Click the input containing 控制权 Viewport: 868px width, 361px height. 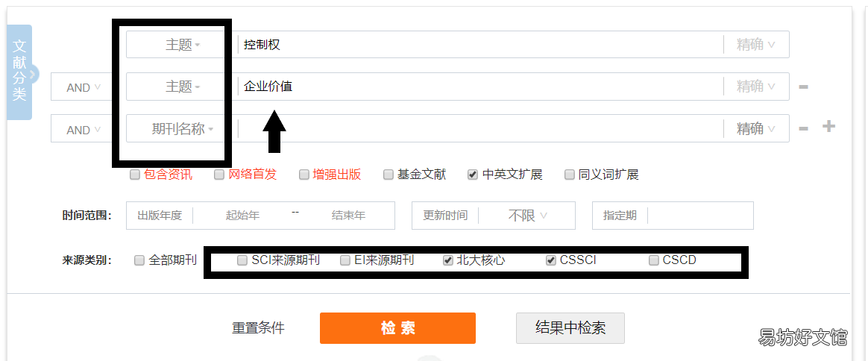[x=480, y=45]
